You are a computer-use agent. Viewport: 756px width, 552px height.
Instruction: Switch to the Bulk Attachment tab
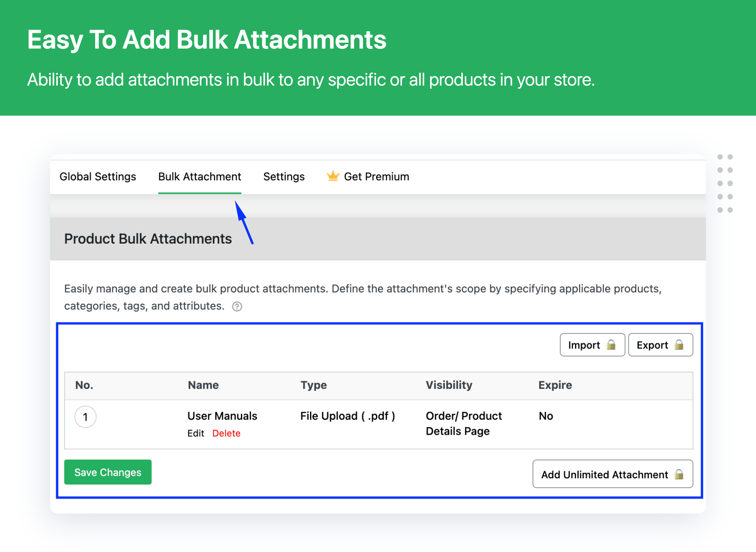pos(199,177)
